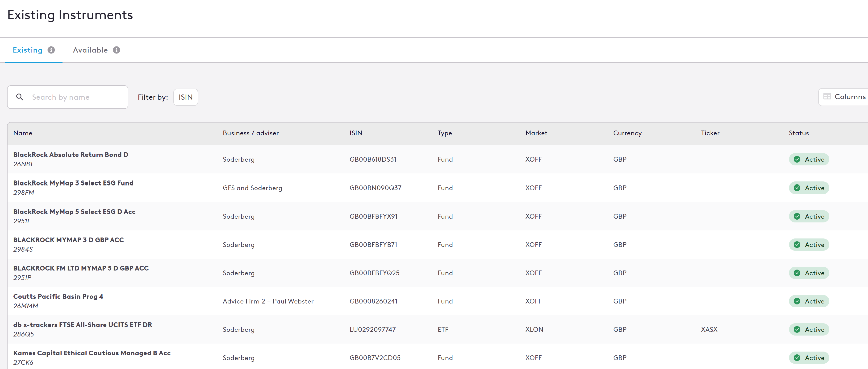Click Active check icon for BlackRock MyMap 3 Select ESG Fund

pyautogui.click(x=797, y=188)
